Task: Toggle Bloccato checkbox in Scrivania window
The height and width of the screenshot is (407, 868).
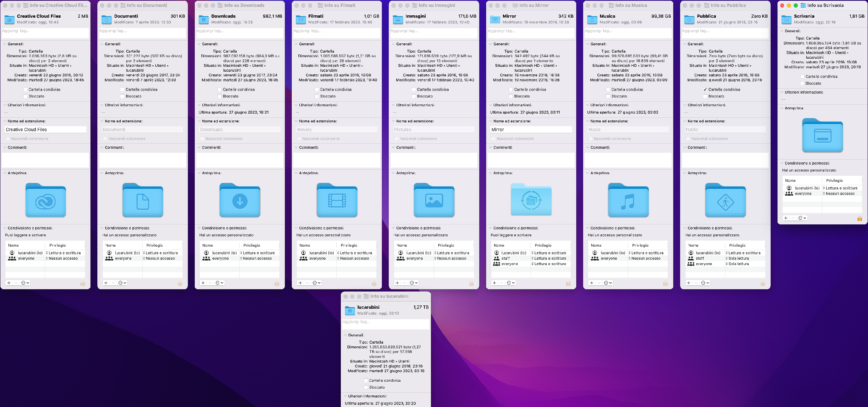Action: tap(802, 83)
